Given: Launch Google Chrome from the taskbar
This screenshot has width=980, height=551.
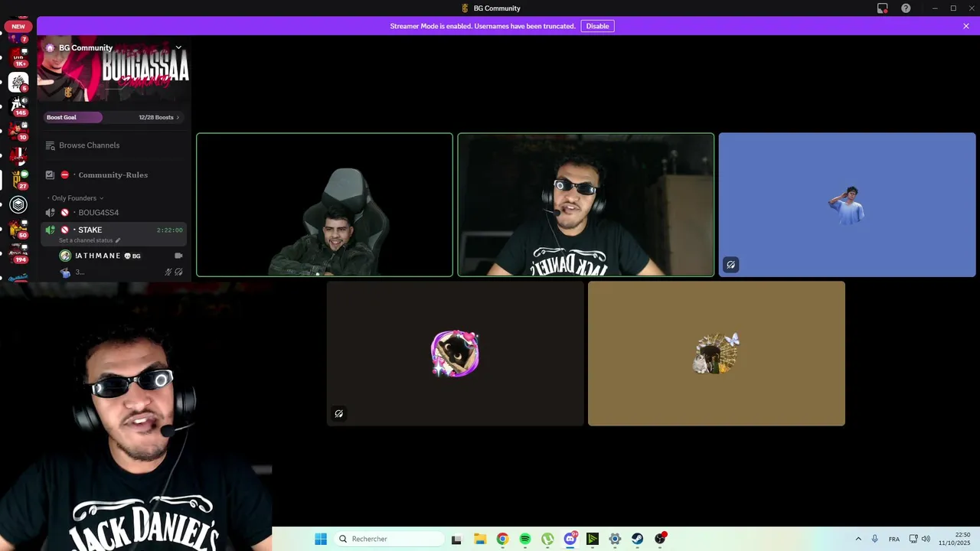Looking at the screenshot, I should click(x=502, y=539).
